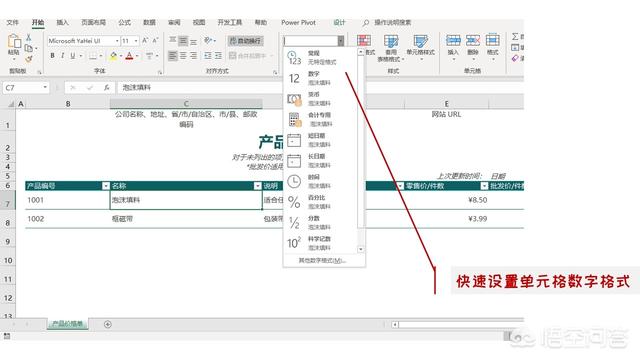Click the Format cells icon in Cells group
The image size is (640, 360).
[493, 40]
